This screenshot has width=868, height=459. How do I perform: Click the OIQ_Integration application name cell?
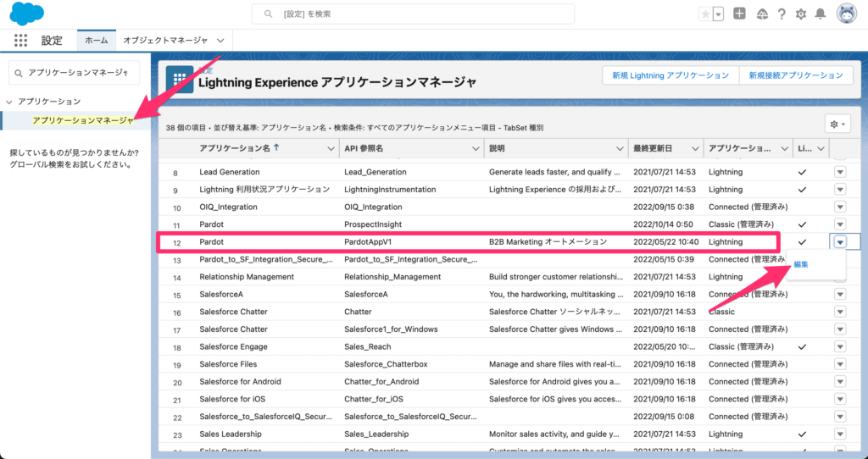[x=228, y=207]
